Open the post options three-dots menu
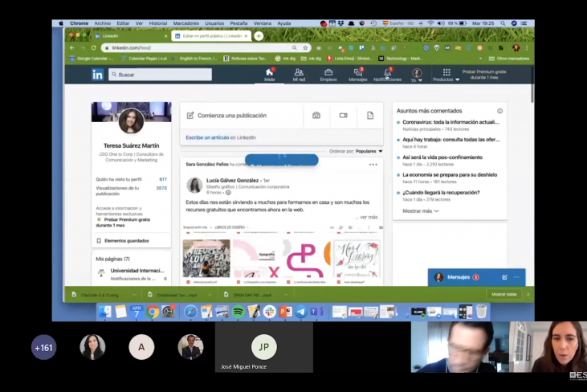587x392 pixels. coord(373,165)
